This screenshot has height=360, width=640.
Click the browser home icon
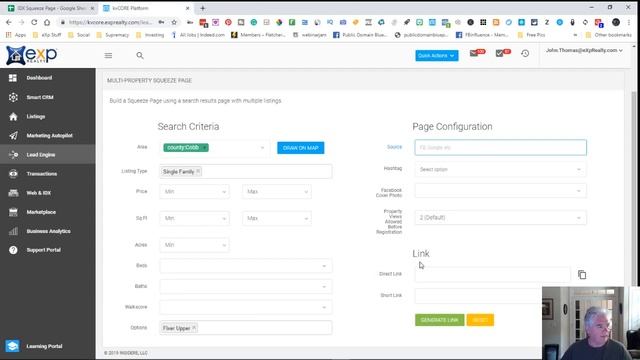pyautogui.click(x=47, y=22)
